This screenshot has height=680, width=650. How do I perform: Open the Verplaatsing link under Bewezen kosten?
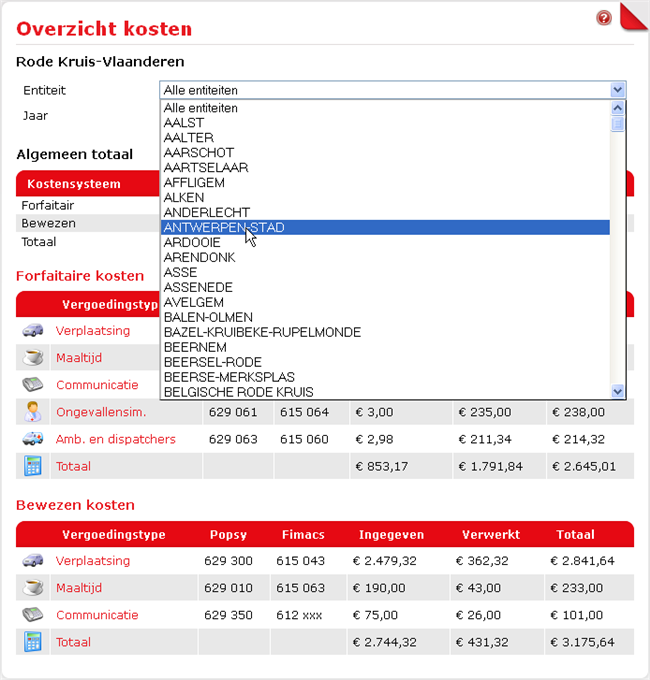[x=93, y=560]
